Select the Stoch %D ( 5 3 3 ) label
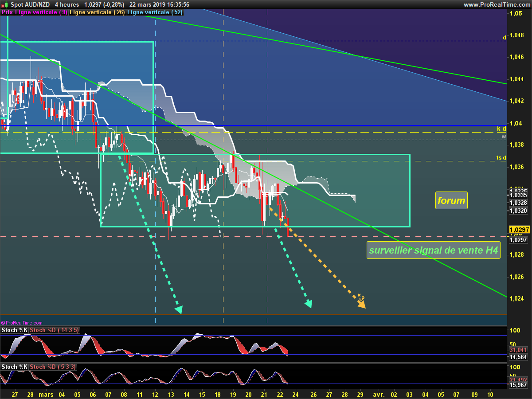The width and height of the screenshot is (532, 399). (53, 367)
